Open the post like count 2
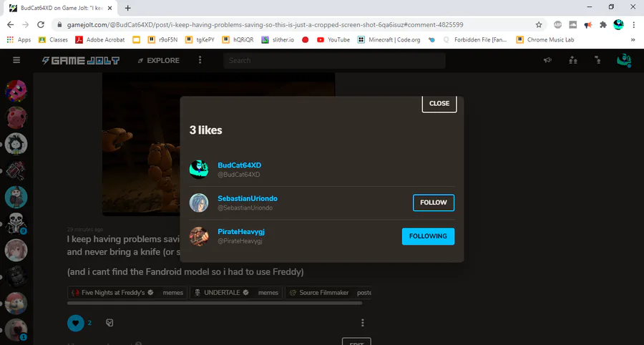The image size is (644, 345). point(89,323)
